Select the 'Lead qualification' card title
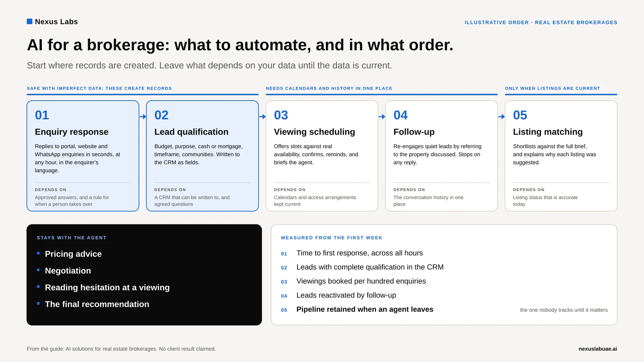This screenshot has width=644, height=362. (191, 132)
